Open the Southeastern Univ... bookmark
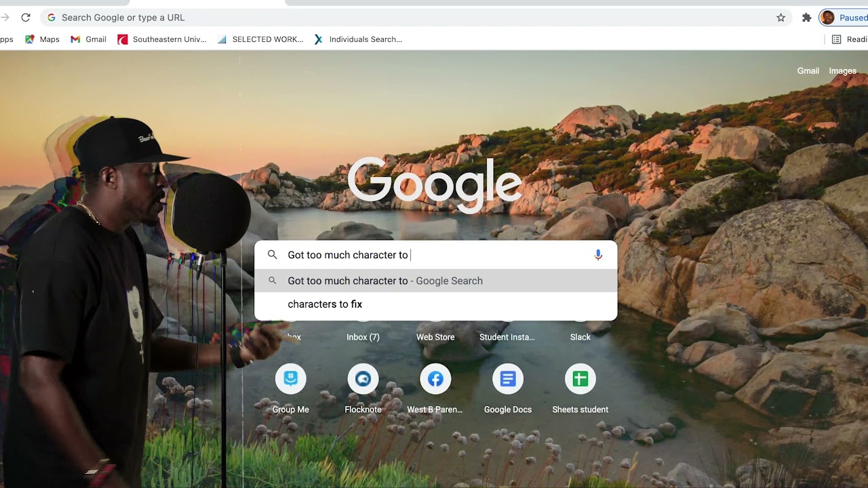The height and width of the screenshot is (488, 868). [x=162, y=39]
